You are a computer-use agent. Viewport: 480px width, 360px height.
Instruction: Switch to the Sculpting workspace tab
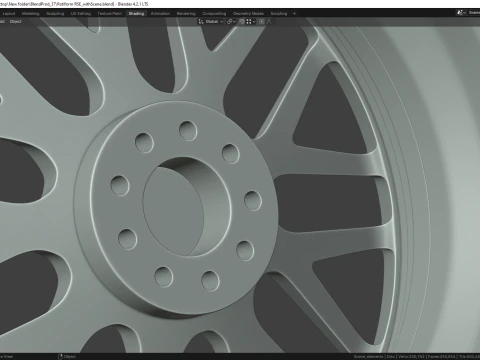55,14
